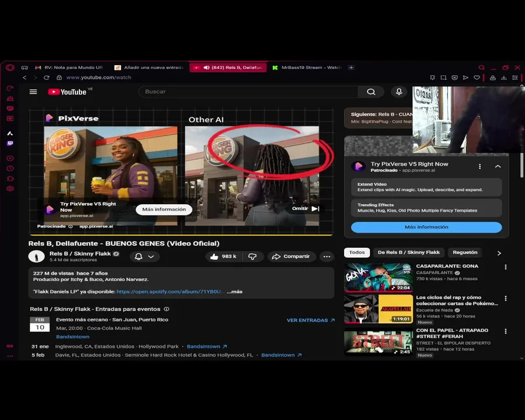Open GX Corner gamepad icon
Viewport: 525px width, 420px height.
[x=24, y=67]
